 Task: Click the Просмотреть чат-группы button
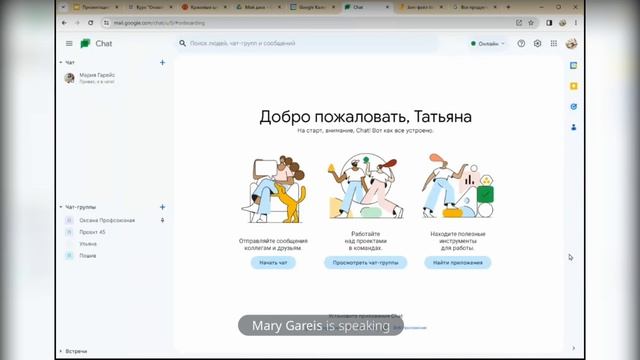[x=365, y=262]
